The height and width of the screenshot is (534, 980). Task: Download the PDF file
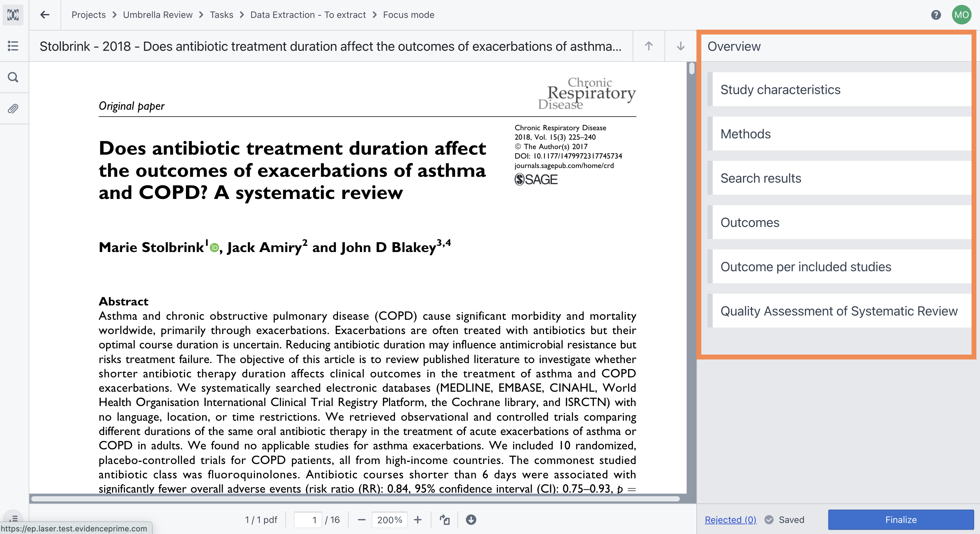pyautogui.click(x=471, y=520)
